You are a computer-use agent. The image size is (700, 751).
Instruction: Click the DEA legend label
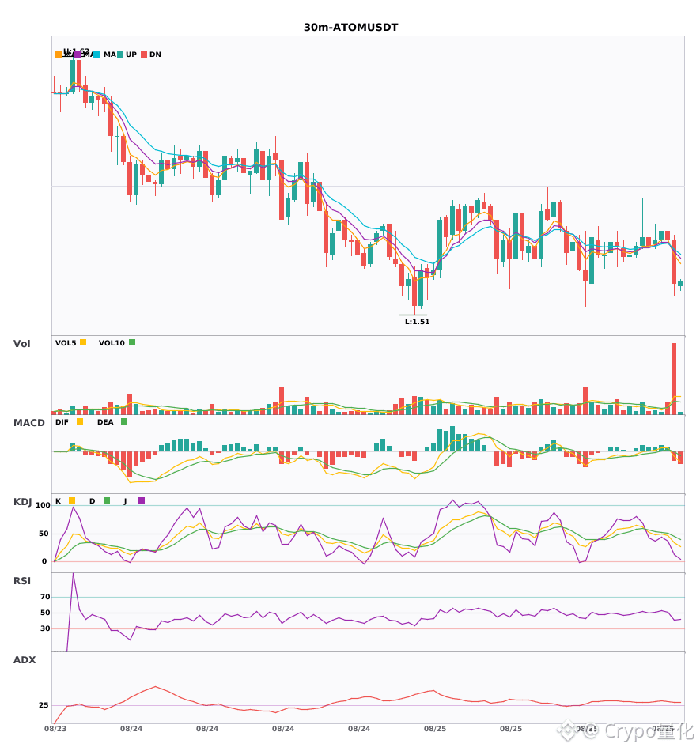pyautogui.click(x=105, y=422)
